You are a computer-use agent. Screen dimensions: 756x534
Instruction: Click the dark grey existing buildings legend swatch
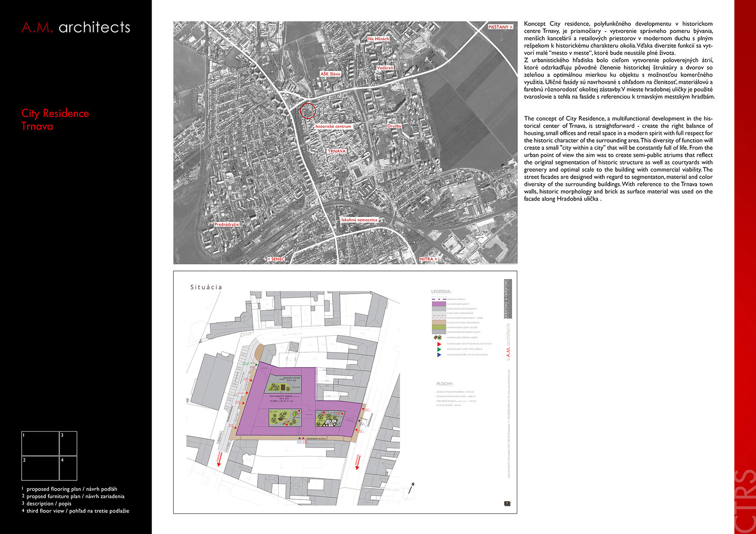pyautogui.click(x=439, y=309)
